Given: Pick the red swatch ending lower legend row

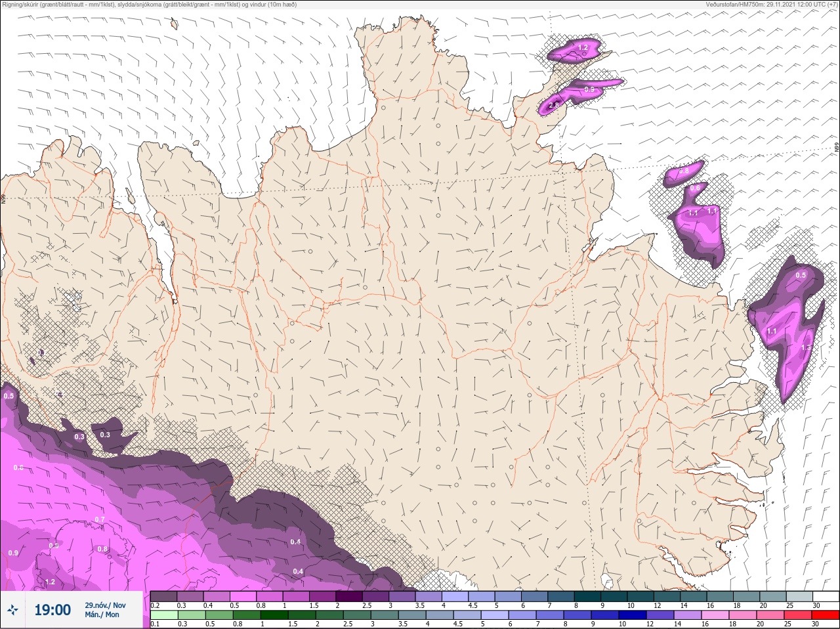Looking at the screenshot, I should coord(826,616).
